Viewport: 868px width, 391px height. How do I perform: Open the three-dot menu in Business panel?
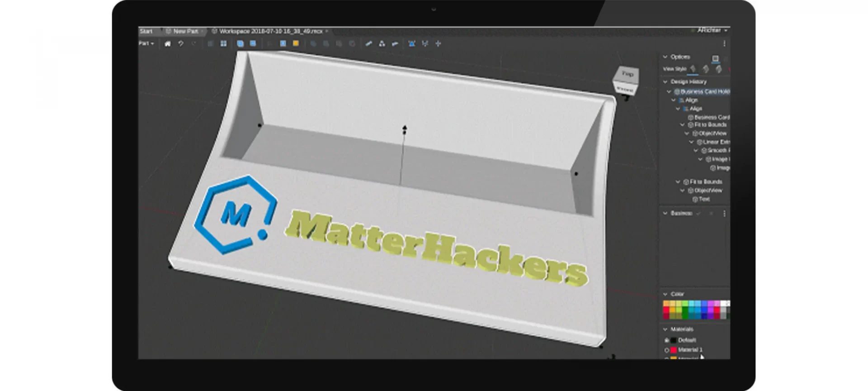(724, 213)
